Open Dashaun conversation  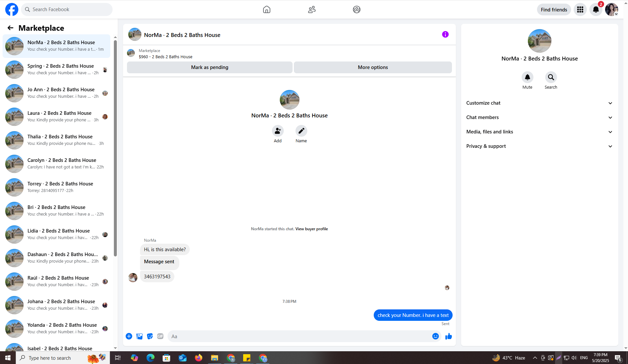(56, 258)
